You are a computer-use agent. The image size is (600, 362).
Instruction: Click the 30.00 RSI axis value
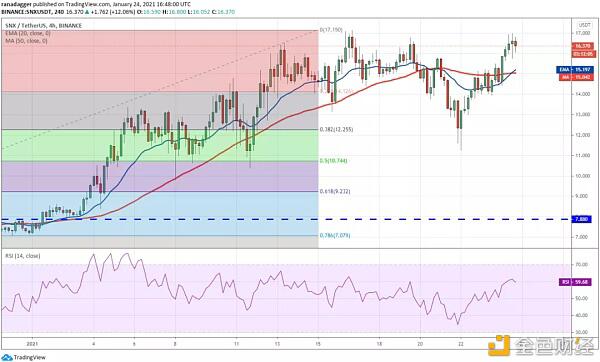[x=582, y=332]
